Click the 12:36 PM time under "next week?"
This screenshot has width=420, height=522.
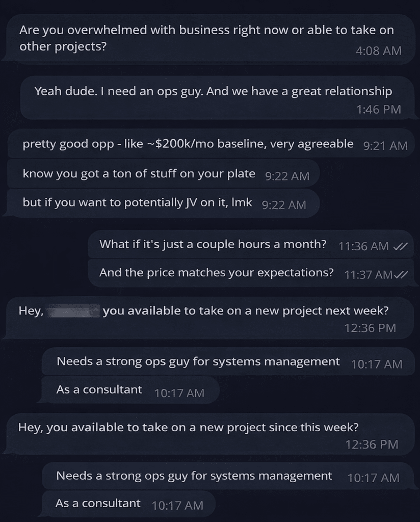click(x=370, y=328)
